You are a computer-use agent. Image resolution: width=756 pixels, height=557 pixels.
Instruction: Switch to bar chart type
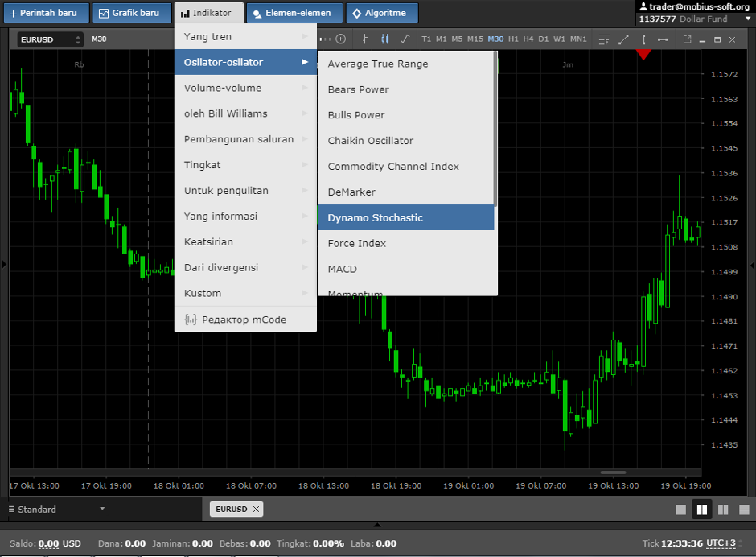coord(365,39)
